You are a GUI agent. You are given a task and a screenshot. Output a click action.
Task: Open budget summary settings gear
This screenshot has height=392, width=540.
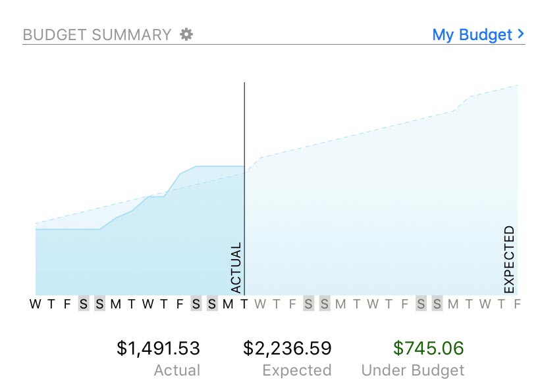pyautogui.click(x=187, y=34)
